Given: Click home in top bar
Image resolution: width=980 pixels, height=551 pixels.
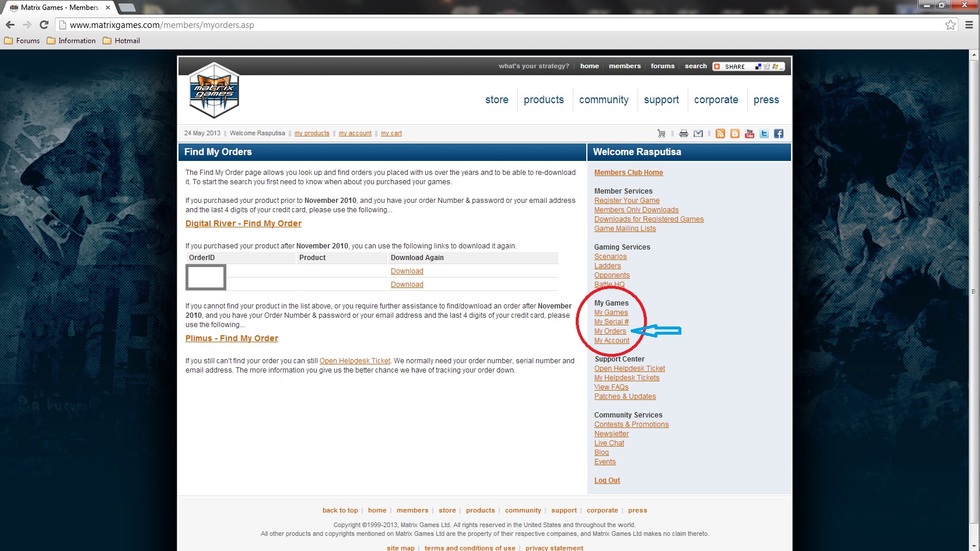Looking at the screenshot, I should (x=590, y=66).
